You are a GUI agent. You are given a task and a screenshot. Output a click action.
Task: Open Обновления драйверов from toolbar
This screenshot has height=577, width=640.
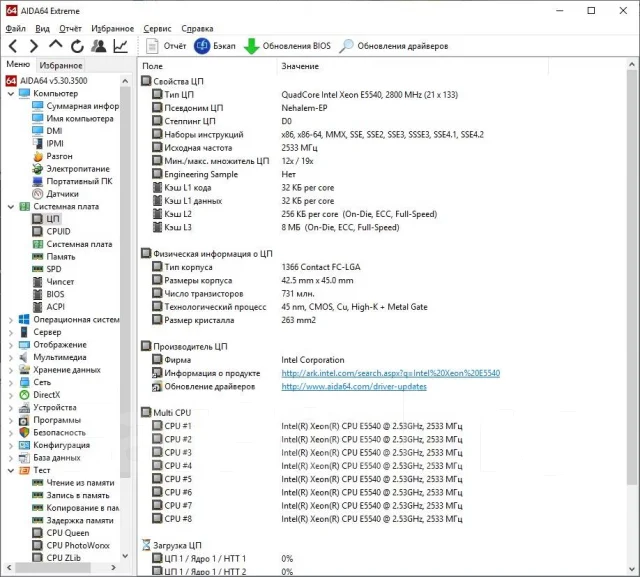pyautogui.click(x=393, y=46)
